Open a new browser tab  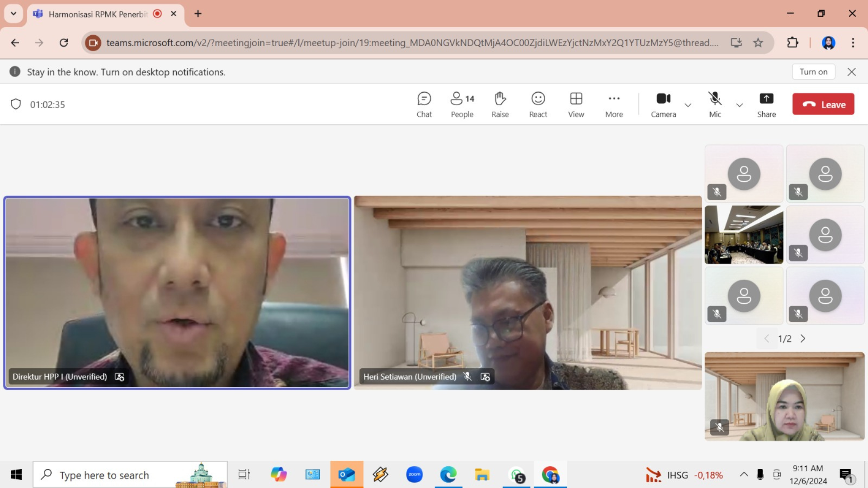[198, 14]
